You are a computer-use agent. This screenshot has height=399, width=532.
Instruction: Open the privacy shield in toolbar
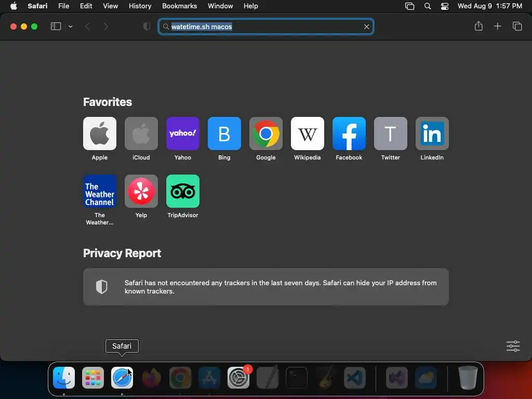[x=147, y=26]
